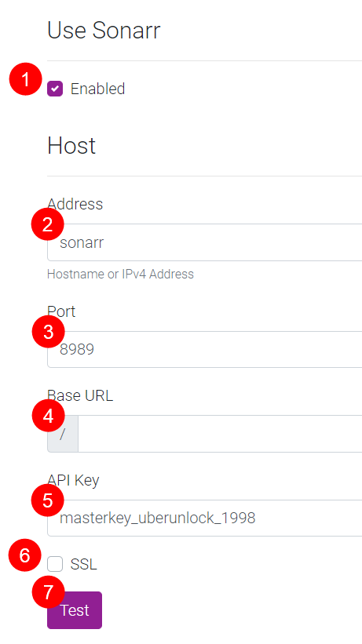Image resolution: width=362 pixels, height=644 pixels.
Task: Click the red number 3 marker
Action: 49,332
